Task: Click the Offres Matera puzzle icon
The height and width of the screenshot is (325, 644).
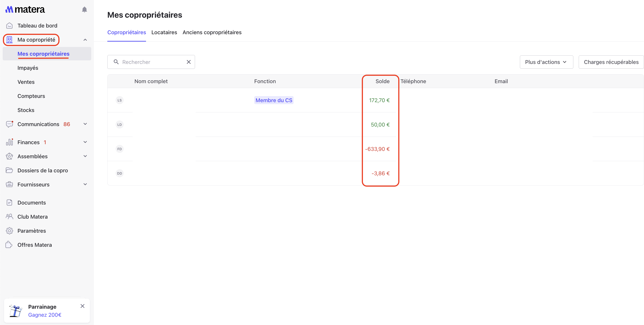Action: coord(9,245)
